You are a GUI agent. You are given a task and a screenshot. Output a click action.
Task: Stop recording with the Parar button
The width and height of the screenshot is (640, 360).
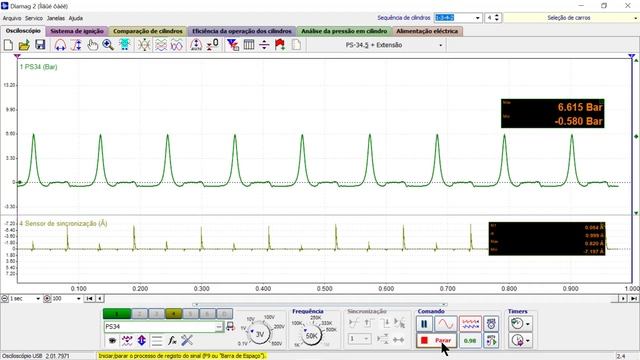pyautogui.click(x=436, y=340)
